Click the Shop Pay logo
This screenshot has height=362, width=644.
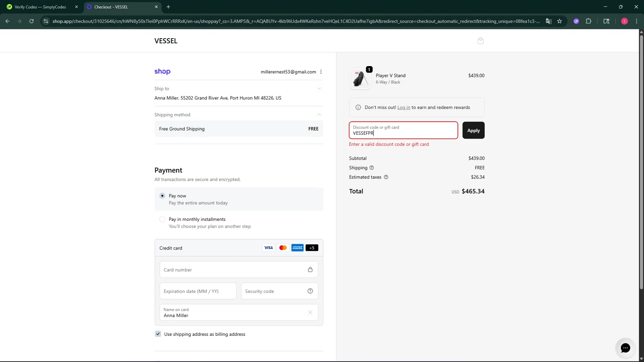click(x=162, y=72)
